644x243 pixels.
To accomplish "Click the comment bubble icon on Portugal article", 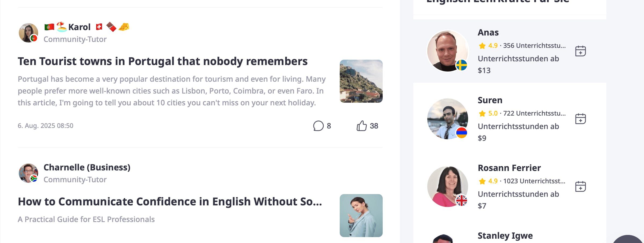I will [319, 126].
